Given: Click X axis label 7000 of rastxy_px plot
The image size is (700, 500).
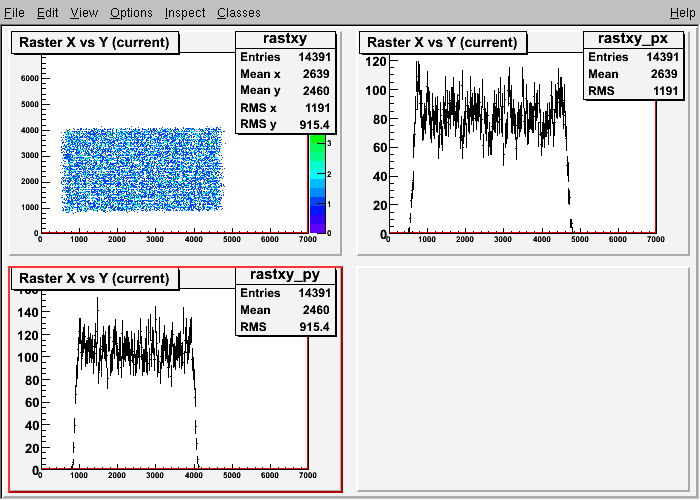Looking at the screenshot, I should point(655,239).
